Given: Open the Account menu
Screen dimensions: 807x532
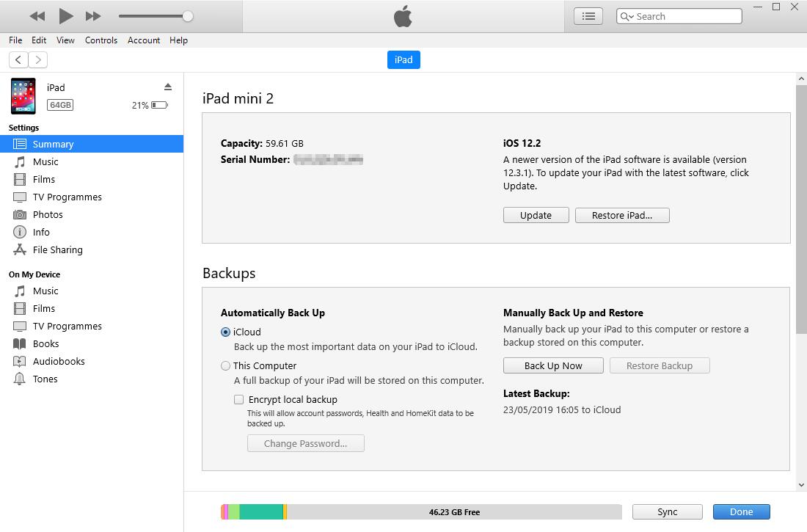Looking at the screenshot, I should coord(144,40).
